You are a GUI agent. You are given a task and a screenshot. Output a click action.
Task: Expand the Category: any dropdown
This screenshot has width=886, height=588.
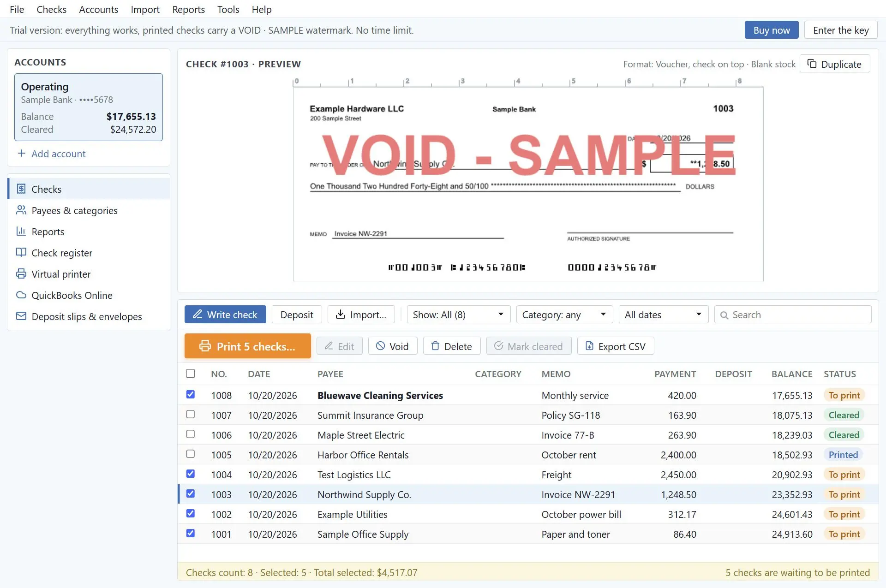point(564,315)
